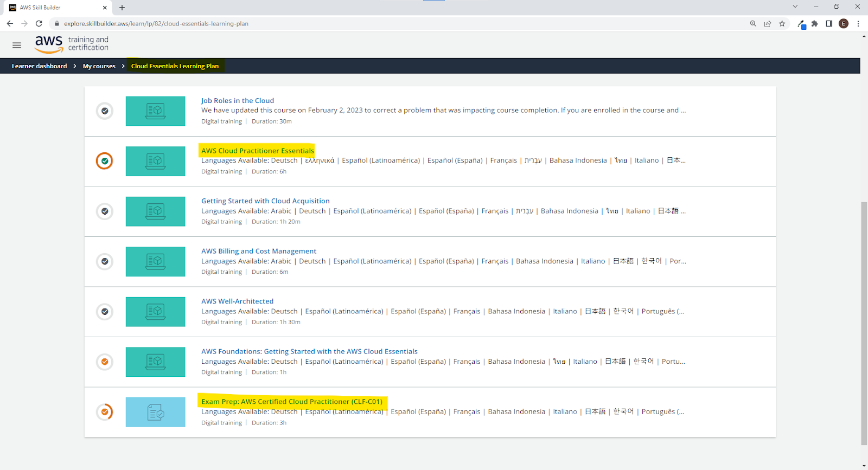Screen dimensions: 868x470
Task: Click 'Digital training' under Exam Prep
Action: click(221, 423)
